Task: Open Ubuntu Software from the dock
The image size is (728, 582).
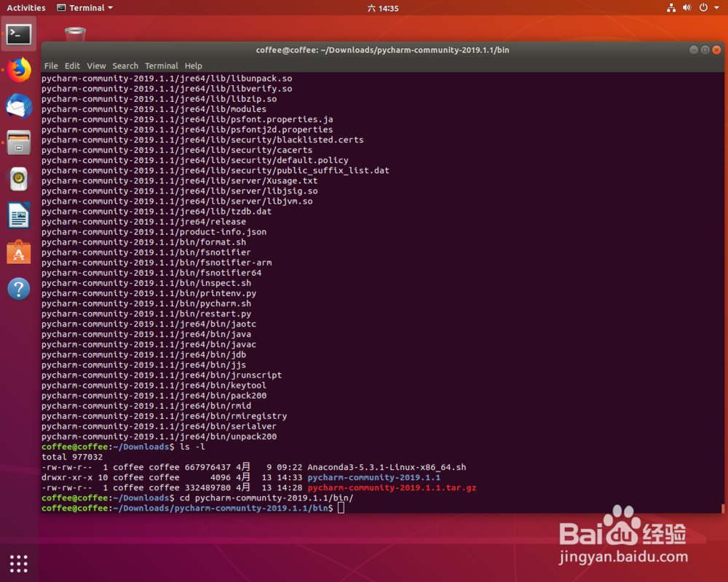Action: [19, 252]
